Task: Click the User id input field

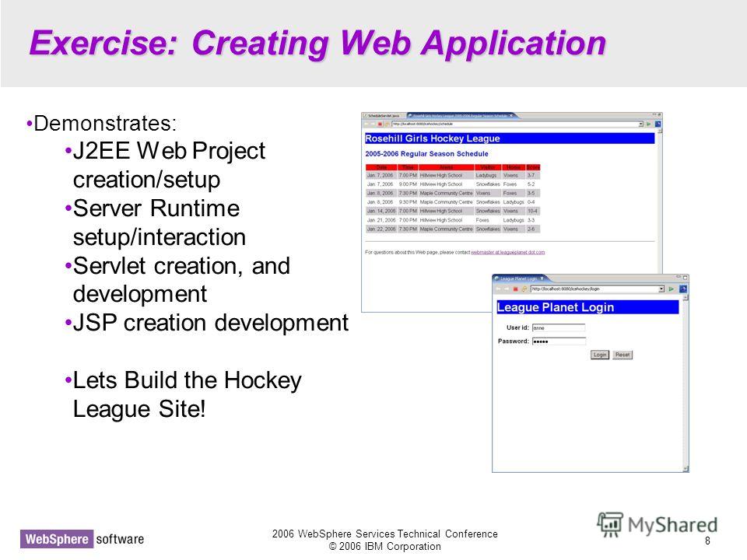Action: [x=559, y=327]
